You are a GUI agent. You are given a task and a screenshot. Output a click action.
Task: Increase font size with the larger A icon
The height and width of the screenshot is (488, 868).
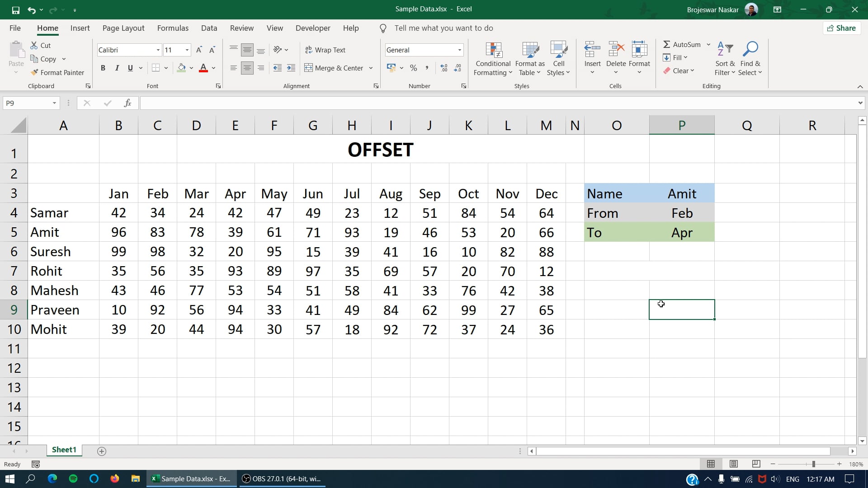coord(199,50)
